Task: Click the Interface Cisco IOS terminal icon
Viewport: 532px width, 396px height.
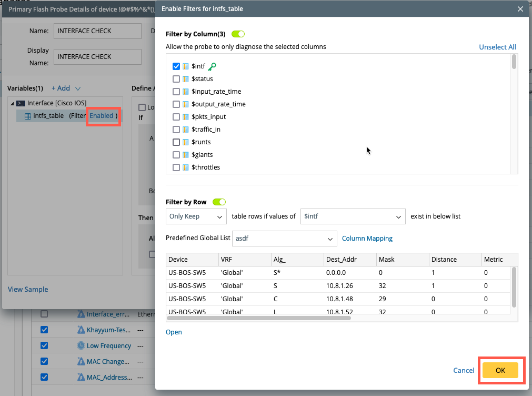Action: click(x=20, y=103)
